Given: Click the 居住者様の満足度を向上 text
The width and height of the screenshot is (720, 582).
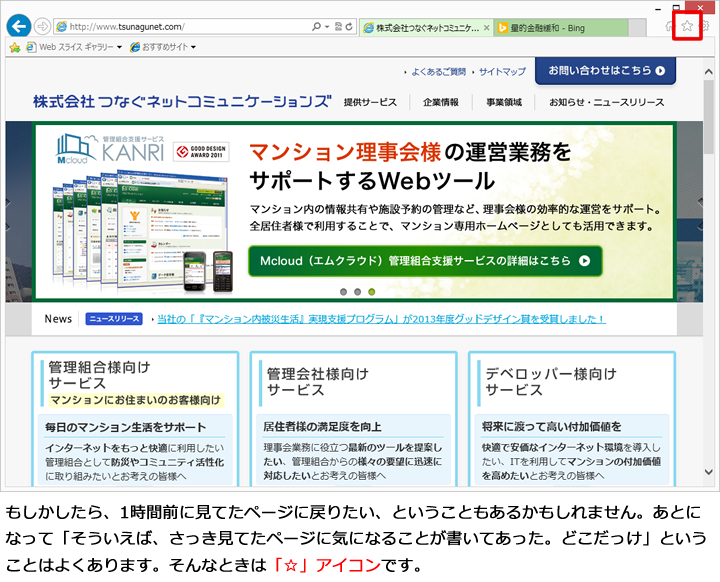Looking at the screenshot, I should pos(322,427).
